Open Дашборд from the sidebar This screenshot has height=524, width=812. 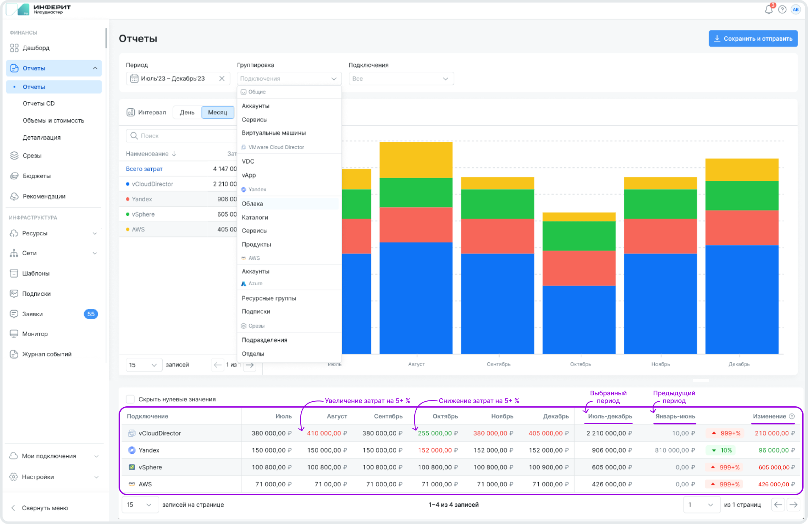[x=36, y=48]
